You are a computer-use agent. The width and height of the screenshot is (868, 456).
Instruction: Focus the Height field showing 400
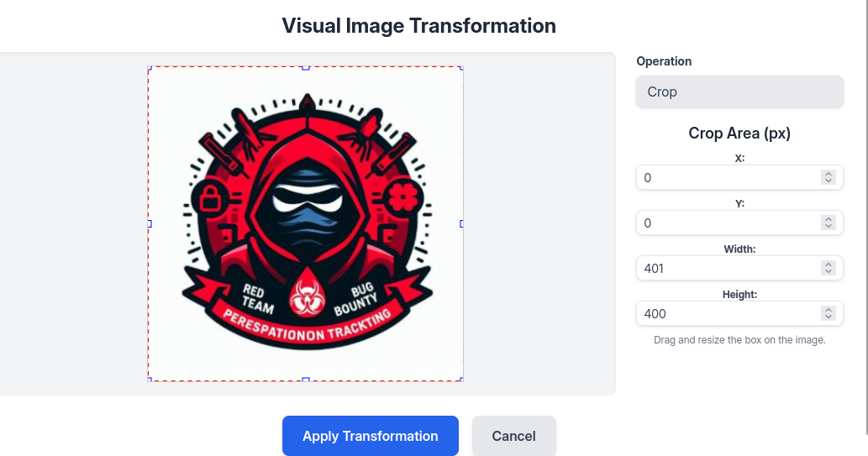pyautogui.click(x=739, y=314)
